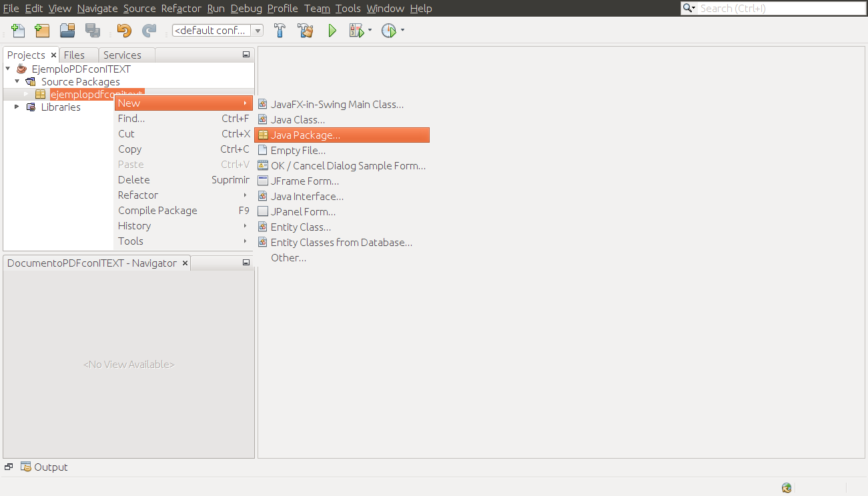Image resolution: width=868 pixels, height=496 pixels.
Task: Build the project with the hammer icon
Action: point(280,30)
